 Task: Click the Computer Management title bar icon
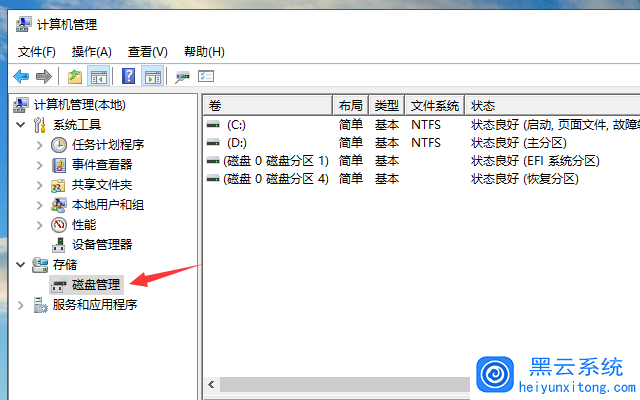coord(23,24)
